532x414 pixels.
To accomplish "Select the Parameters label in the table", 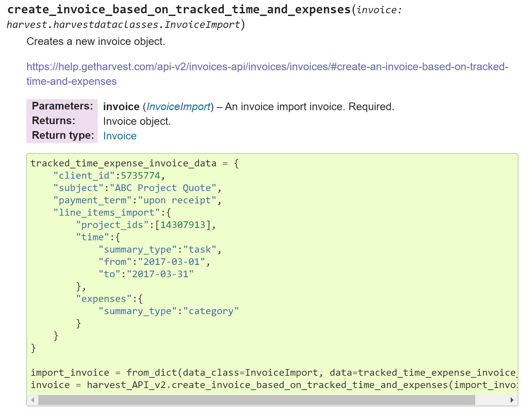I will (x=62, y=106).
